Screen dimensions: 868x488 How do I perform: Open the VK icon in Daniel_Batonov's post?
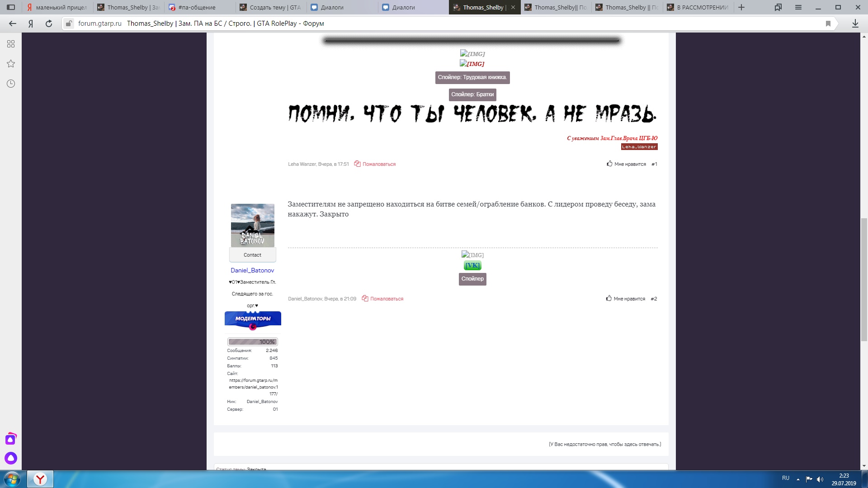(472, 266)
